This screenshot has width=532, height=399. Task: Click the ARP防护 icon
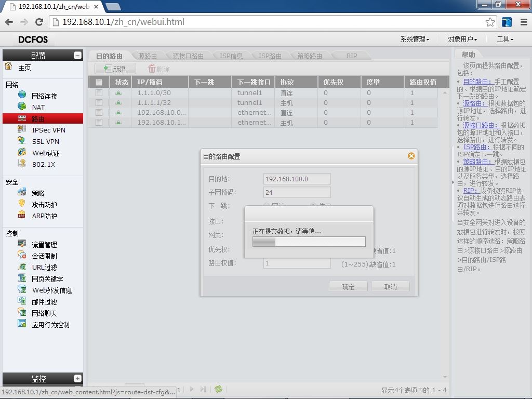(22, 215)
